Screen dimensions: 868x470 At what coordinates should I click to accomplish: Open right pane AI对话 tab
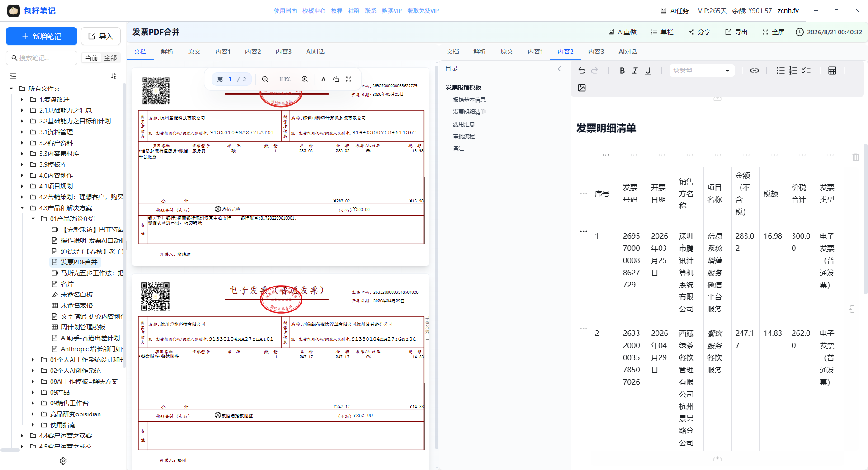point(628,52)
